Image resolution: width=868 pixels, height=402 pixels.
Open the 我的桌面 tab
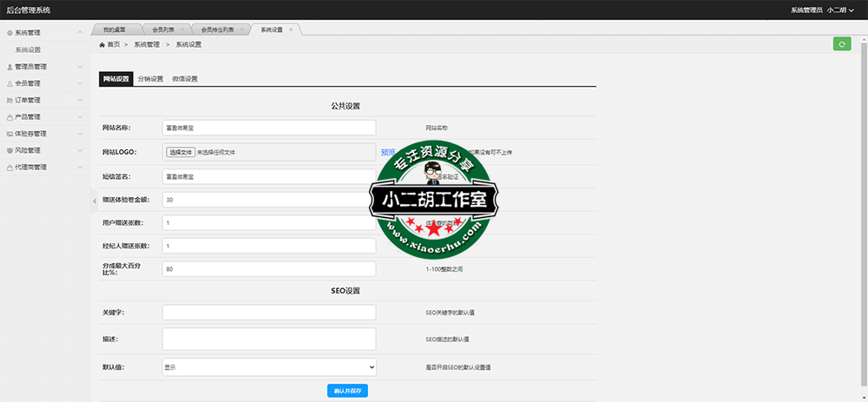point(115,30)
